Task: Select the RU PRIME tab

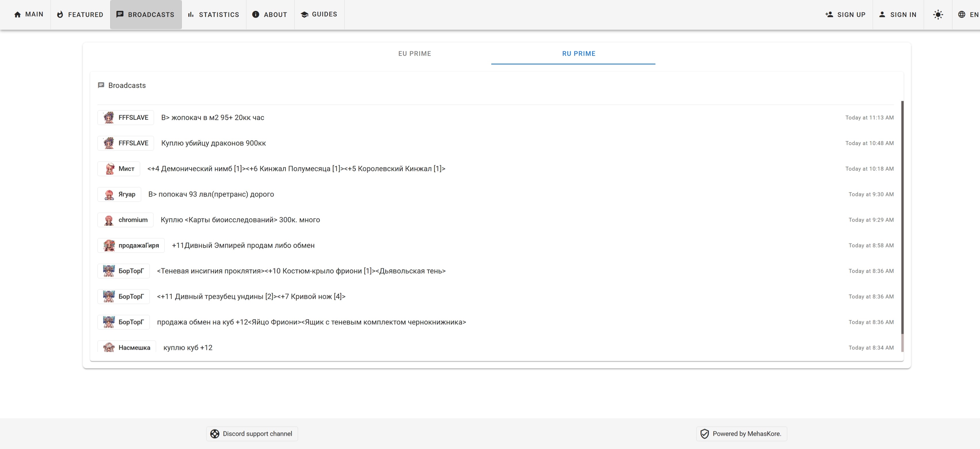Action: point(578,54)
